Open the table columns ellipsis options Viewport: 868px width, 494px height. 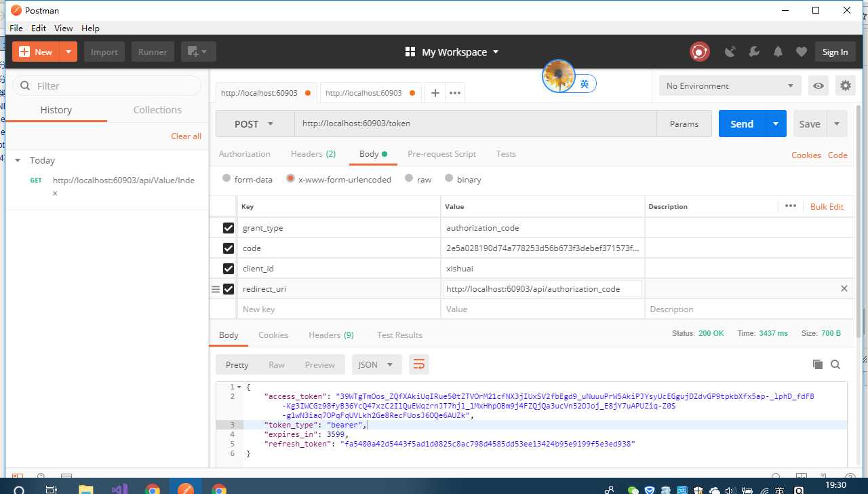tap(790, 206)
